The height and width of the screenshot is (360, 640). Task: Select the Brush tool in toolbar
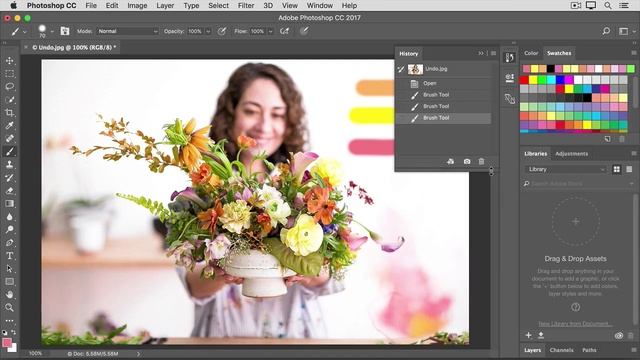10,151
